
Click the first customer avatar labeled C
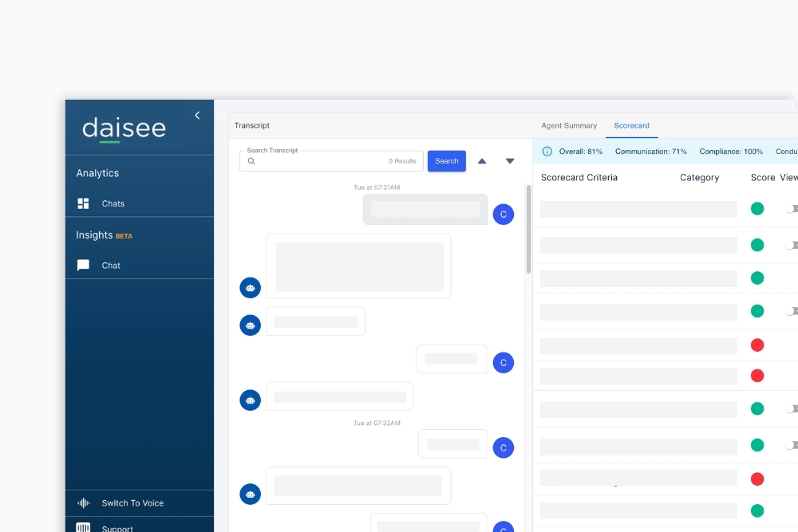504,214
